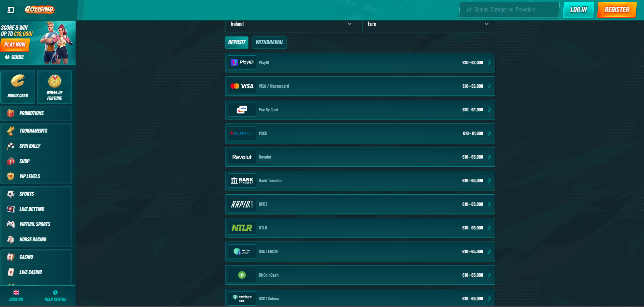This screenshot has height=307, width=644.
Task: Expand the RPDT row chevron
Action: [x=489, y=204]
